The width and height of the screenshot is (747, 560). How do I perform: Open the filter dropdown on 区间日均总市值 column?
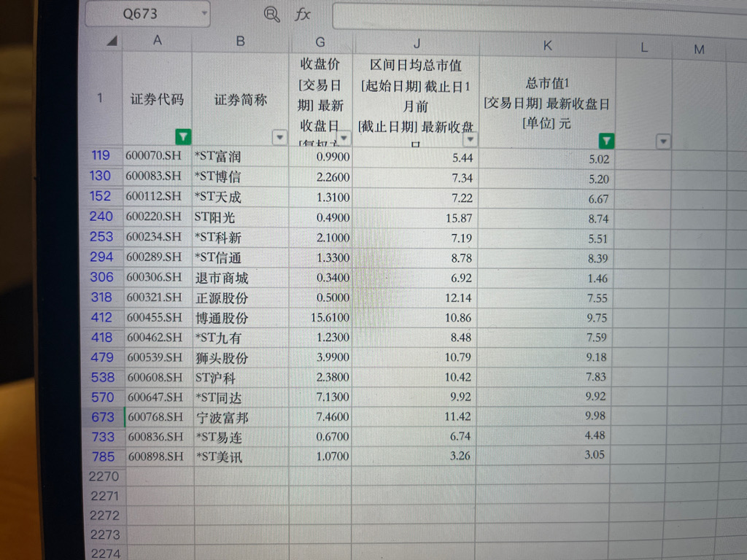(471, 139)
